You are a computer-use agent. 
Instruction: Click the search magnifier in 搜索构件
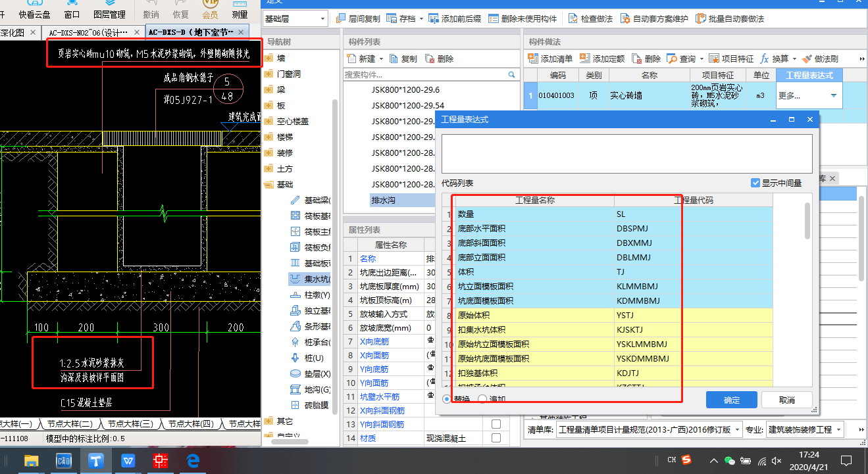[x=511, y=75]
